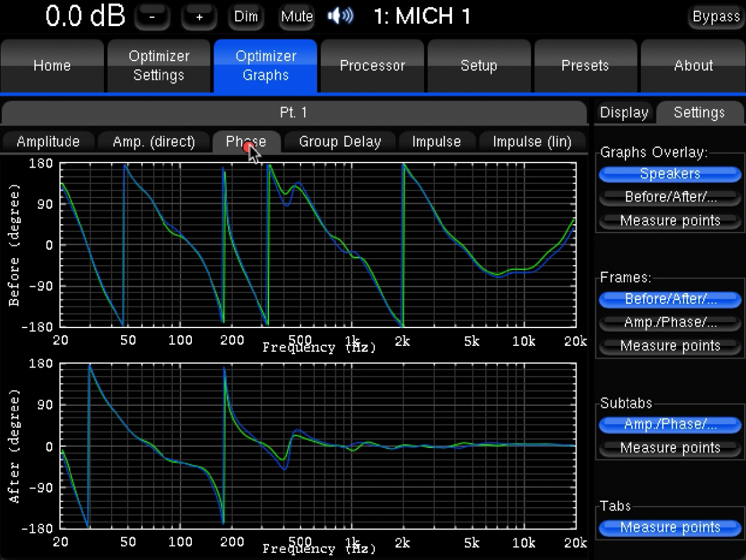Show the About tab

pyautogui.click(x=693, y=66)
